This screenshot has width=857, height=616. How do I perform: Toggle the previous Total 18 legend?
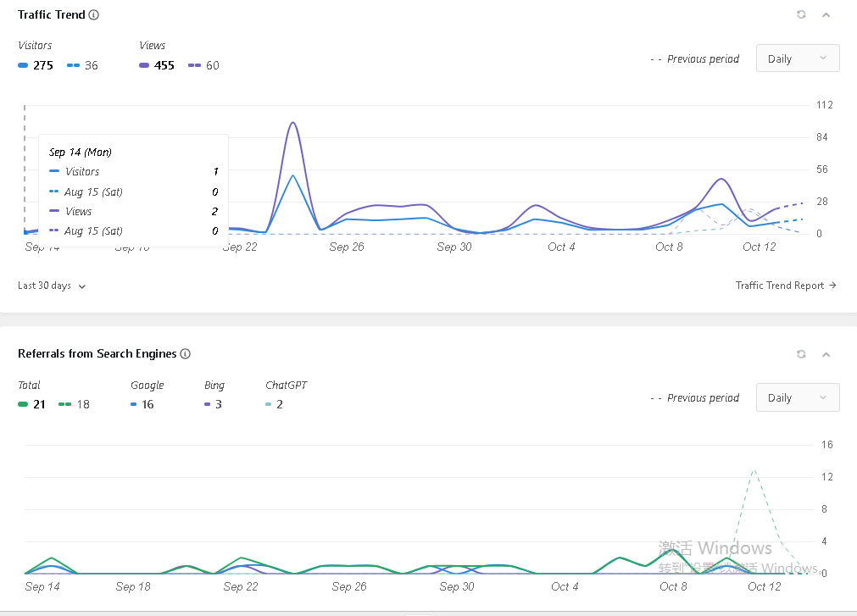click(x=74, y=405)
